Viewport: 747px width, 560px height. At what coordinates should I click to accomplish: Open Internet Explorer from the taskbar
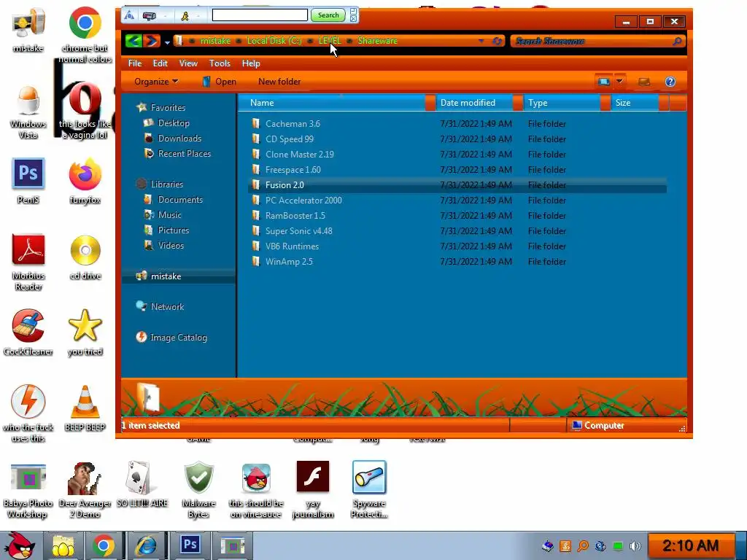click(146, 545)
